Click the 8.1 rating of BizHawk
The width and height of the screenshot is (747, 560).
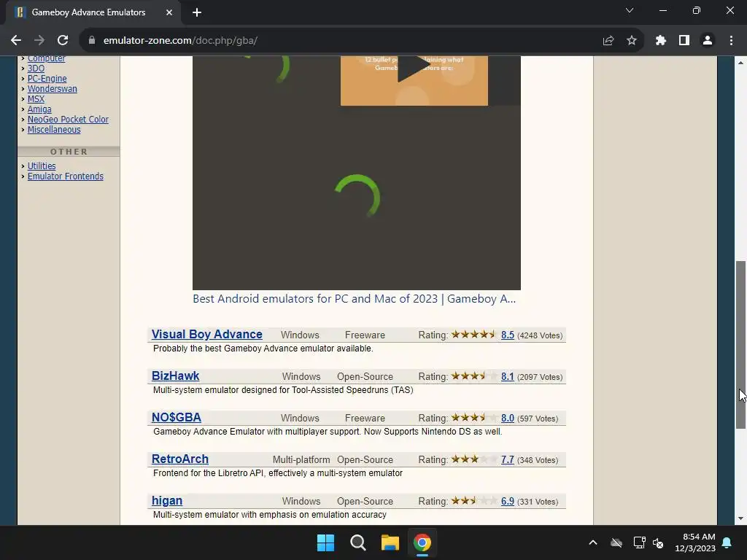(x=508, y=377)
